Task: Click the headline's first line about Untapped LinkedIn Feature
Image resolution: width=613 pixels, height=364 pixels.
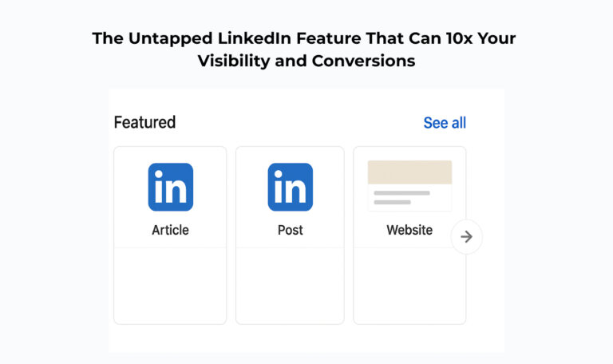Action: point(304,38)
